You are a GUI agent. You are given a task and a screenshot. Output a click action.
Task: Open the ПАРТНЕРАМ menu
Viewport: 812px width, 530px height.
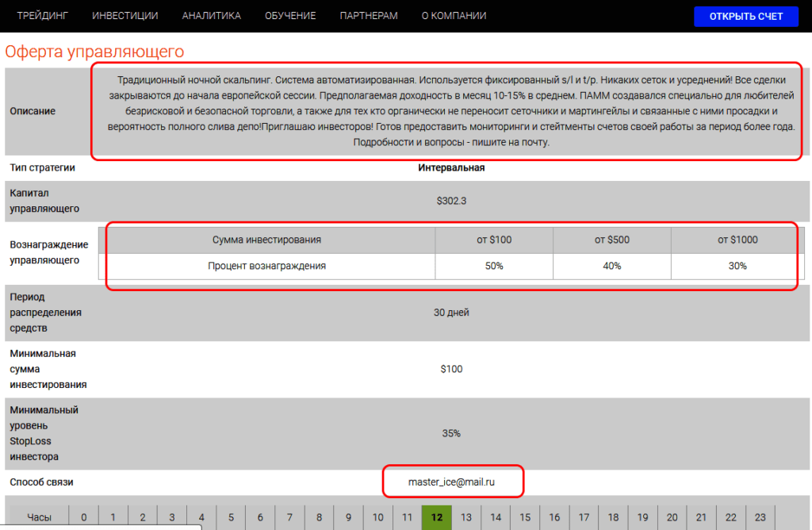[x=368, y=15]
